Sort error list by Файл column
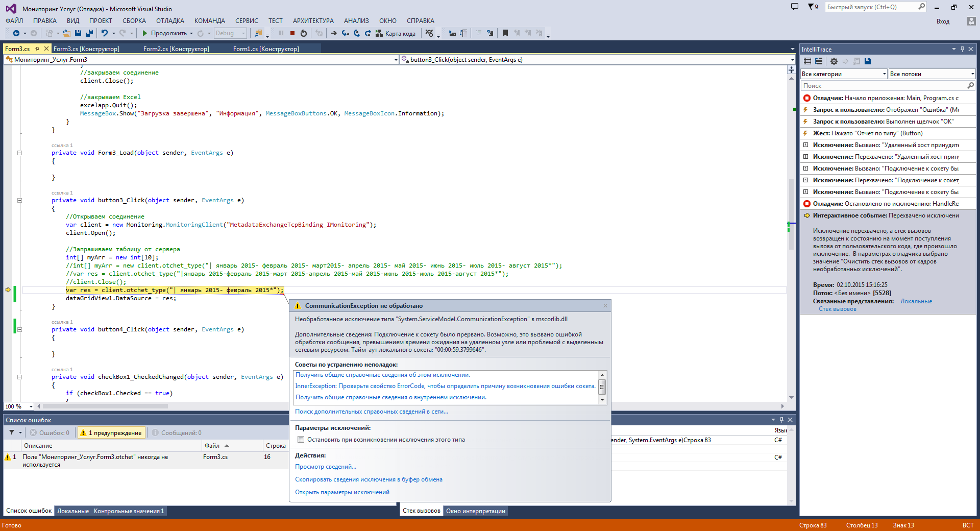The image size is (980, 531). tap(233, 446)
